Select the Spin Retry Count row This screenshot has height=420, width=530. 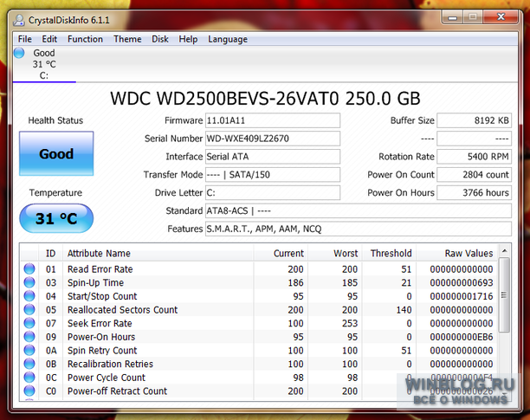click(259, 350)
